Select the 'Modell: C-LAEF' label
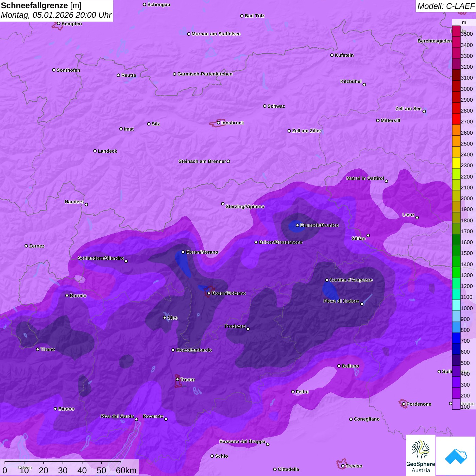Screen dimensions: 476x476 pos(446,6)
